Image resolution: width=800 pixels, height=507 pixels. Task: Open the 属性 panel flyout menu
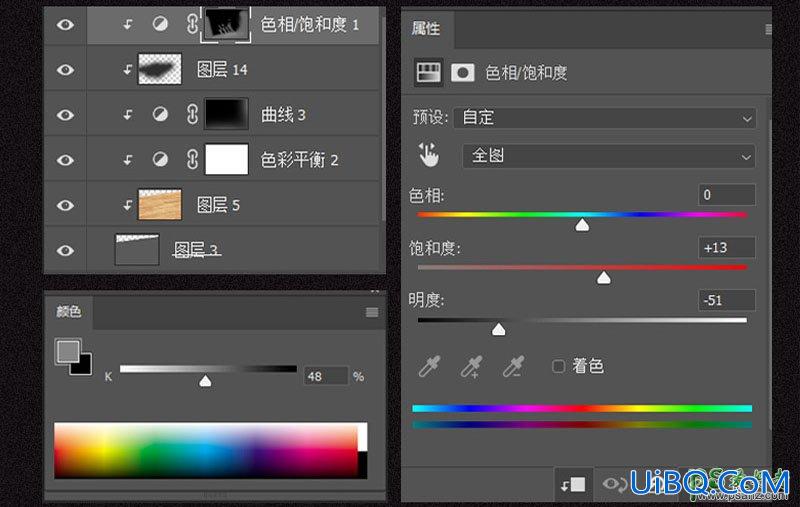768,30
